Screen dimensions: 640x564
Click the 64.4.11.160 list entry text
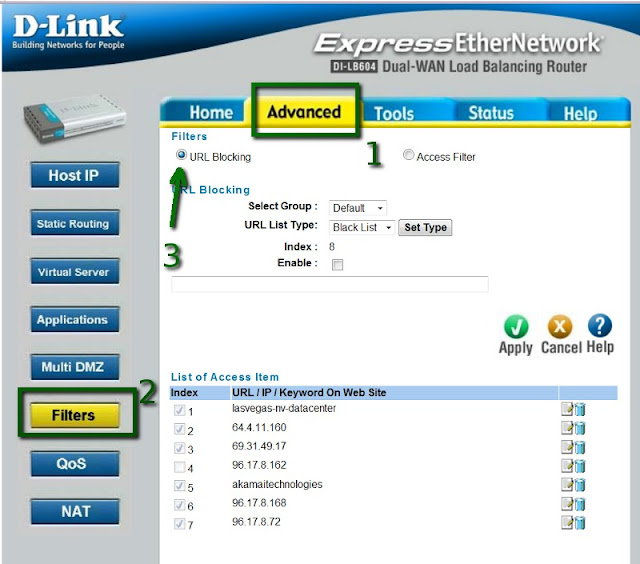click(x=259, y=427)
